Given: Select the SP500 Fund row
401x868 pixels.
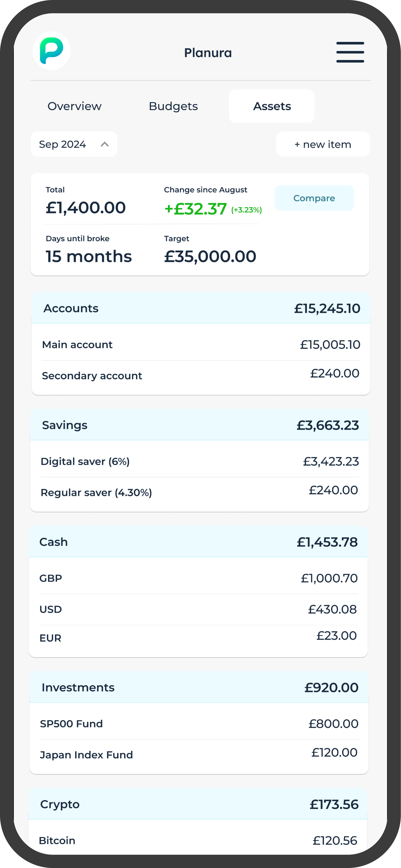Looking at the screenshot, I should 199,724.
